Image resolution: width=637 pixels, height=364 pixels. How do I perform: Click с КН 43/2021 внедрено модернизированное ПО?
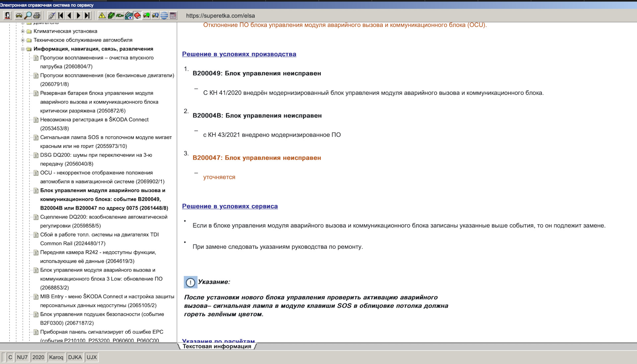272,135
